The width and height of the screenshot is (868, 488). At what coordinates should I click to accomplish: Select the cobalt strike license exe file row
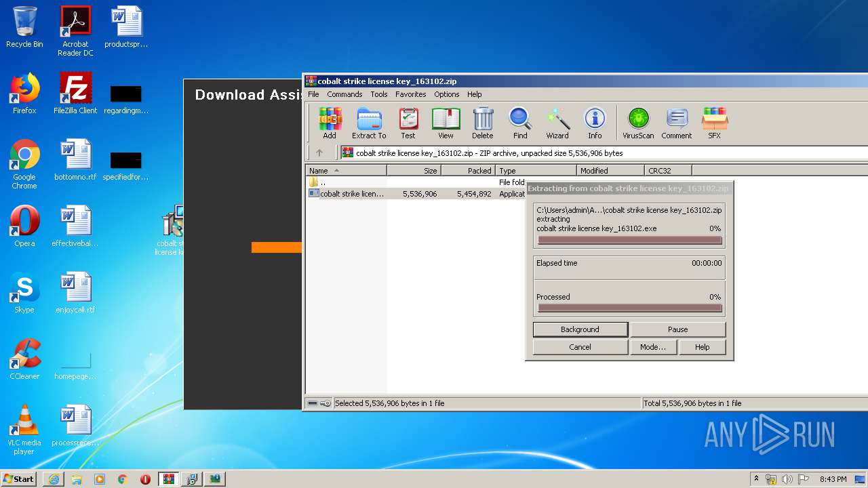[x=416, y=194]
